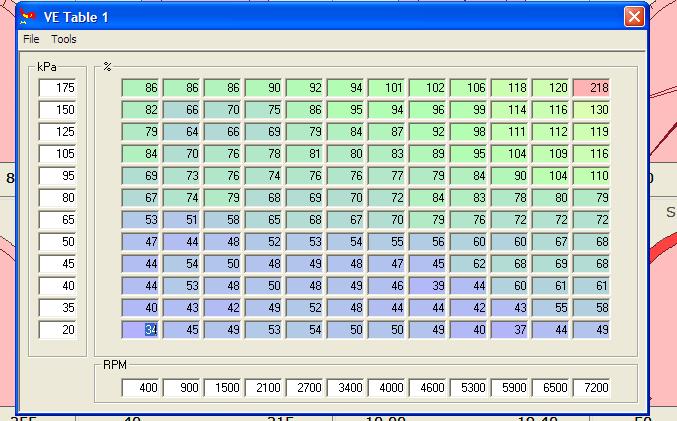Select the 150 kPa axis field
The image size is (677, 421).
(x=58, y=110)
